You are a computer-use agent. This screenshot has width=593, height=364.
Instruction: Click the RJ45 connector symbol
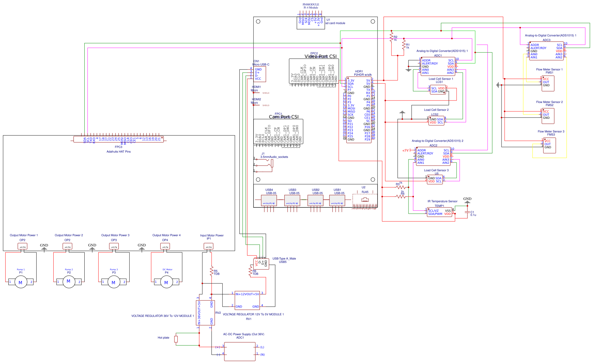[x=365, y=200]
